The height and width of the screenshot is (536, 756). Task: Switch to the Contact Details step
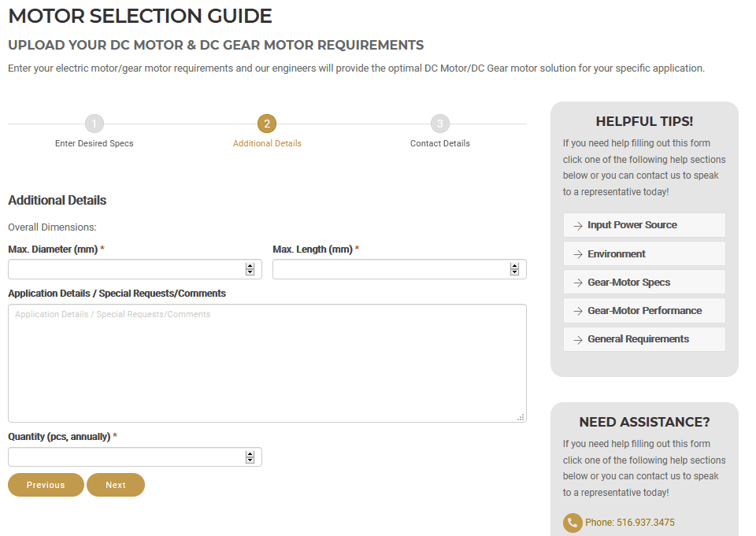pyautogui.click(x=439, y=142)
